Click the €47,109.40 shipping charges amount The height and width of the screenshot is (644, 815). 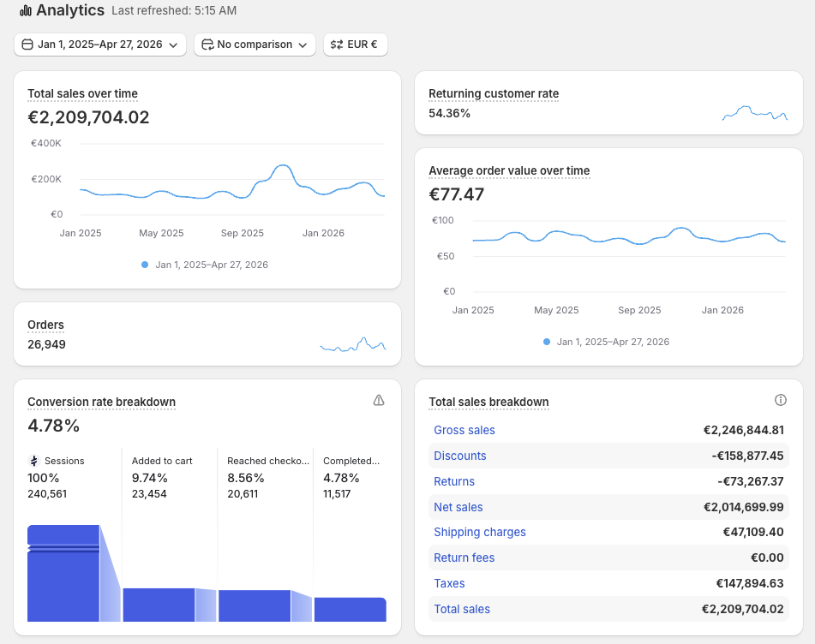tap(753, 532)
